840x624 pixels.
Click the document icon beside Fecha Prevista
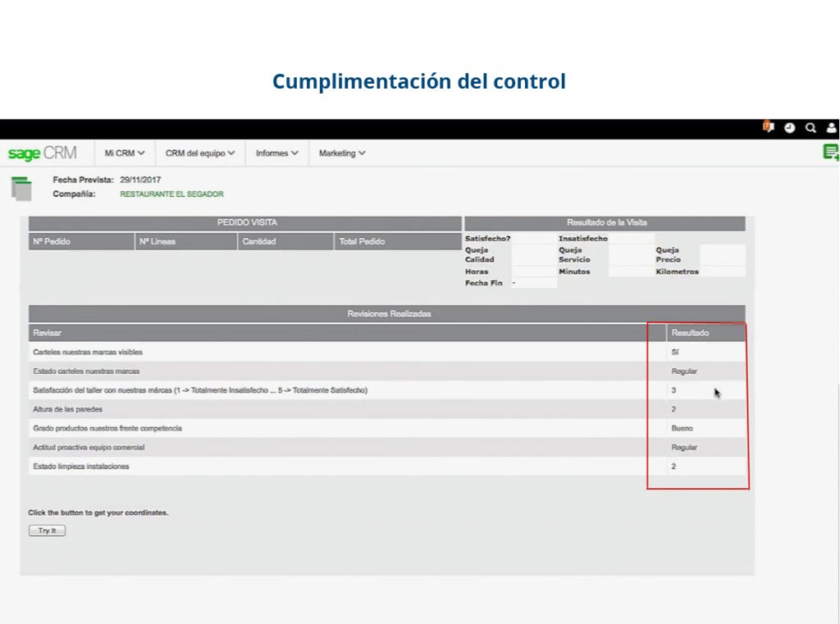[21, 187]
